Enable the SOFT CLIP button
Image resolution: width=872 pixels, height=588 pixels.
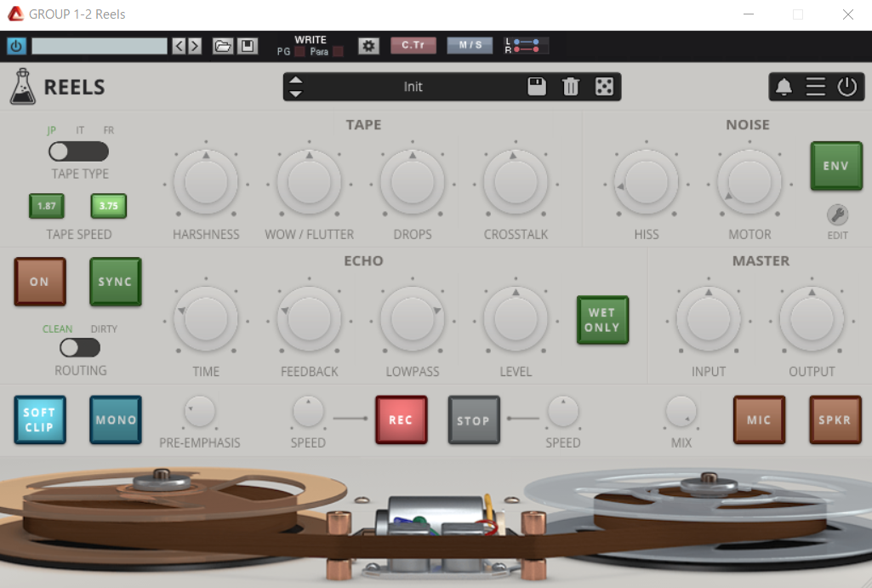click(40, 420)
